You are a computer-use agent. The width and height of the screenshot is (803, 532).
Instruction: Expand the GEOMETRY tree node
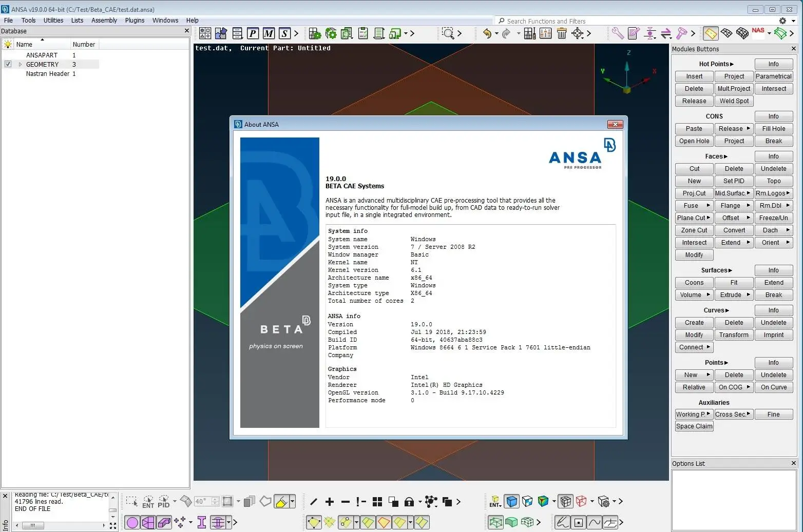click(20, 64)
